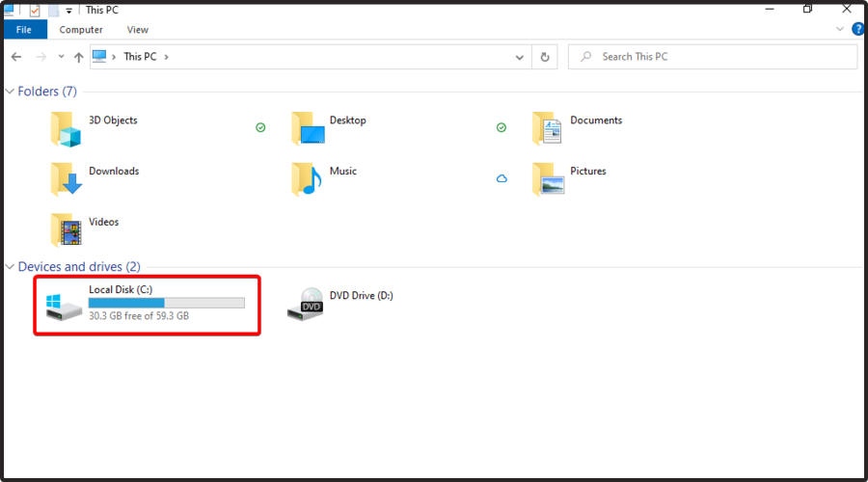Viewport: 868px width, 482px height.
Task: Click the window system icon in title bar
Action: [x=9, y=10]
